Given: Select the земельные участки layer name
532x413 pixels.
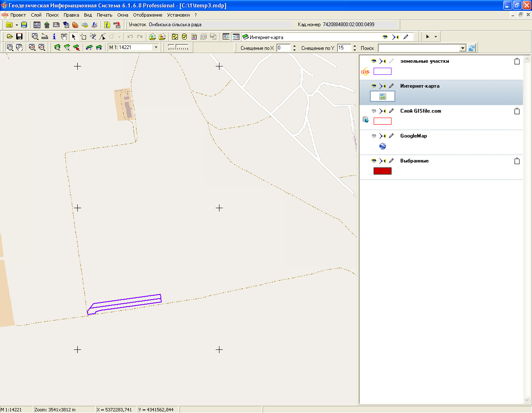Looking at the screenshot, I should (425, 61).
